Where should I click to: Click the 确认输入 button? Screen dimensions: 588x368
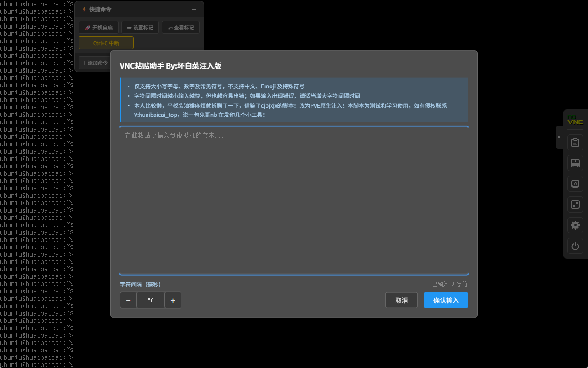click(x=446, y=300)
